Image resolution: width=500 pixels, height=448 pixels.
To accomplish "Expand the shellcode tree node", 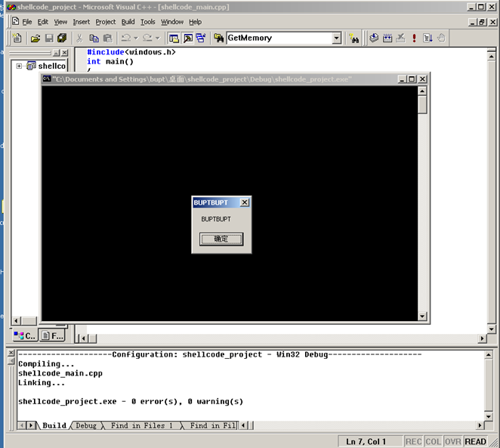I will pyautogui.click(x=19, y=66).
